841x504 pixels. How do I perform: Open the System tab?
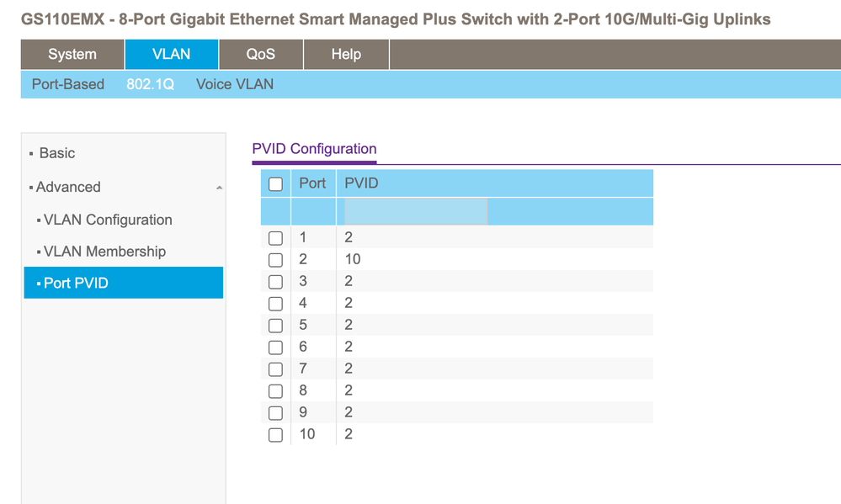coord(72,54)
